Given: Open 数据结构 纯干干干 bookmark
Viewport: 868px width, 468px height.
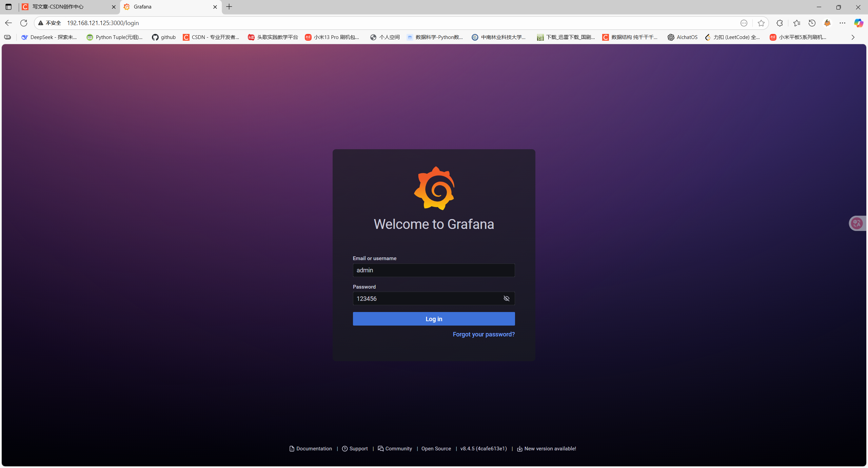Looking at the screenshot, I should click(630, 37).
